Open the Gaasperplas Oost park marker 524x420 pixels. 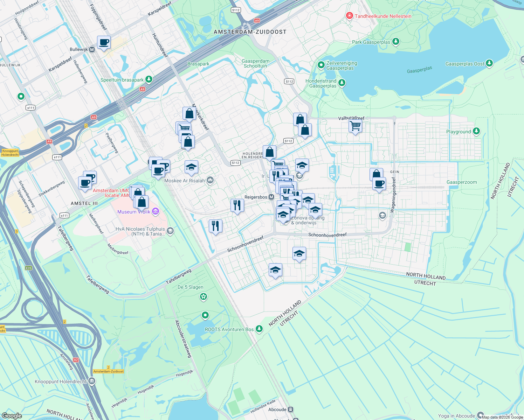(x=489, y=63)
